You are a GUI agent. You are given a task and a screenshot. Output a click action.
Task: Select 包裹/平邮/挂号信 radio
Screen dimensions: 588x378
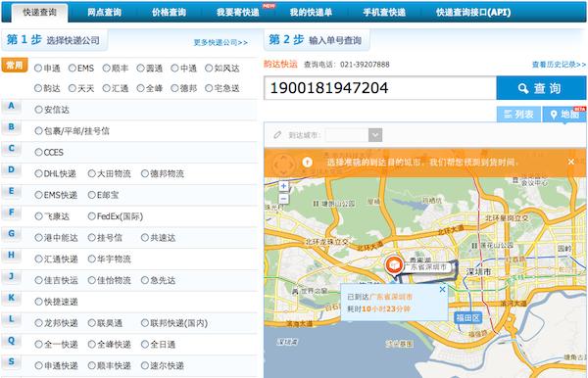pyautogui.click(x=38, y=131)
